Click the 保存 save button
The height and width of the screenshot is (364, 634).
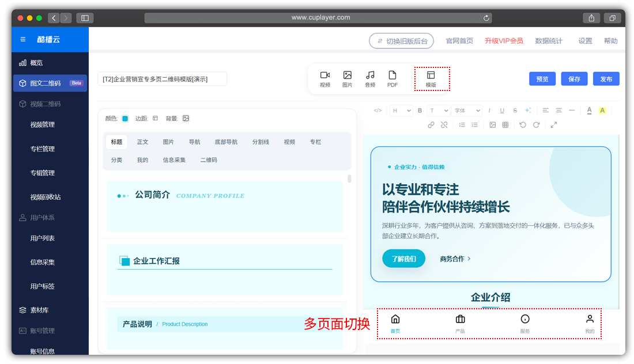(574, 79)
